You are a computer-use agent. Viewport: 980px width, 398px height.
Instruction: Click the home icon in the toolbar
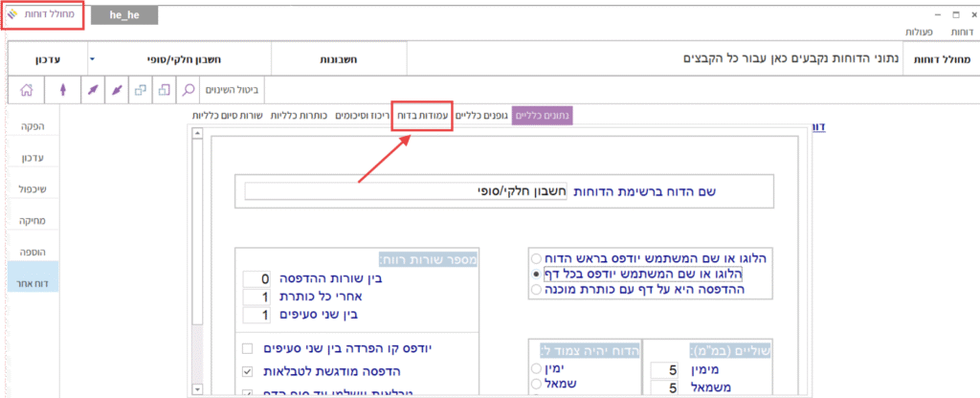tap(27, 90)
